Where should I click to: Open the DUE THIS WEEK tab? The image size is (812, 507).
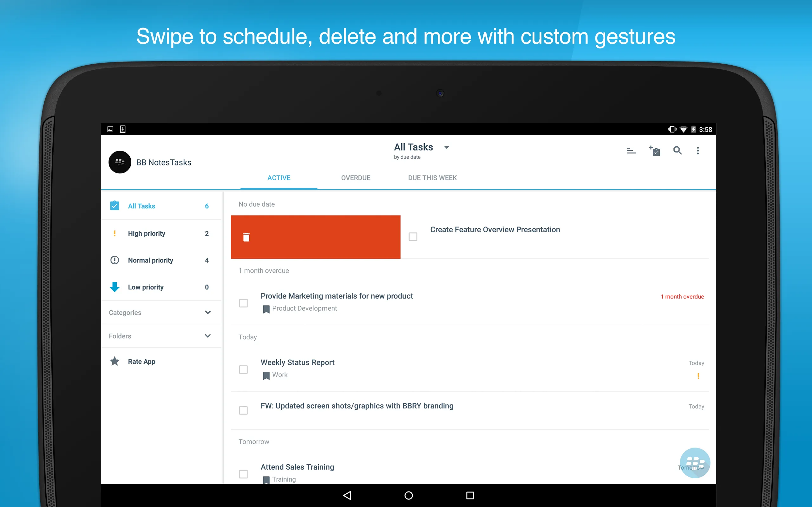point(432,178)
